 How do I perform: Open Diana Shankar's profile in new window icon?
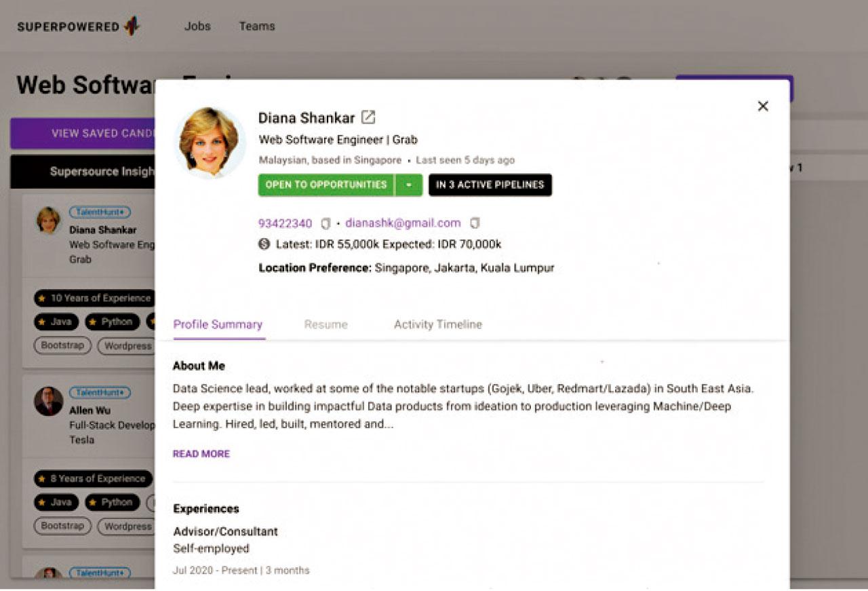click(x=368, y=117)
